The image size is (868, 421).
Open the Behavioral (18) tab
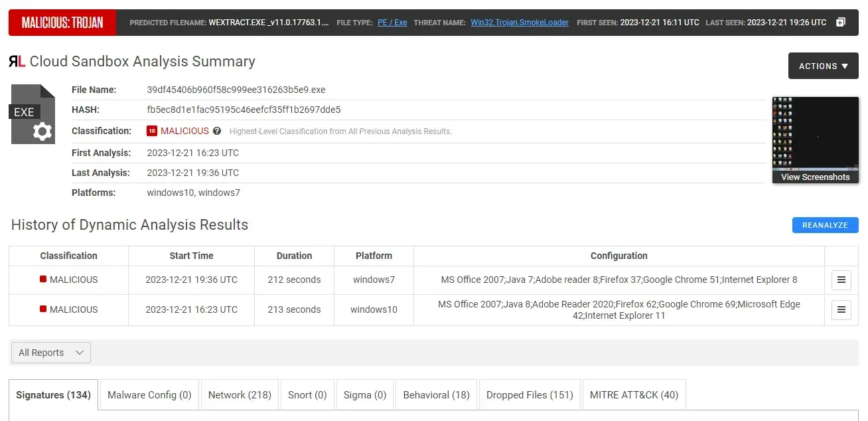(436, 394)
